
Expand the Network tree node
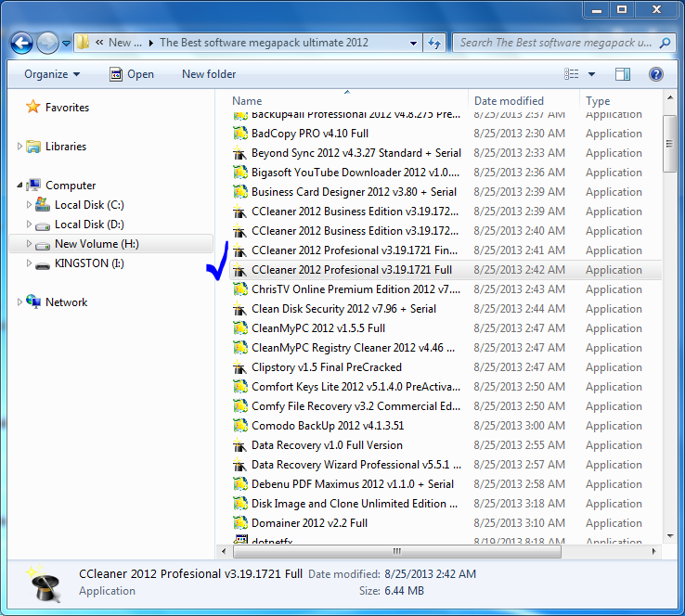pyautogui.click(x=19, y=302)
